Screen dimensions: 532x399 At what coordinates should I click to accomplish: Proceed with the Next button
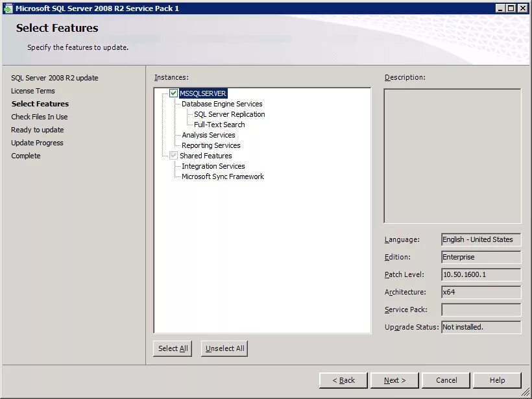coord(394,380)
